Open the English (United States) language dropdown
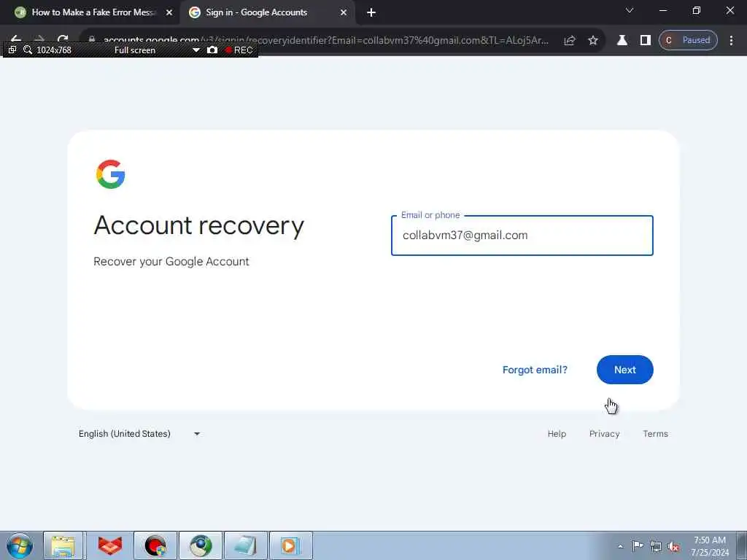 click(139, 434)
